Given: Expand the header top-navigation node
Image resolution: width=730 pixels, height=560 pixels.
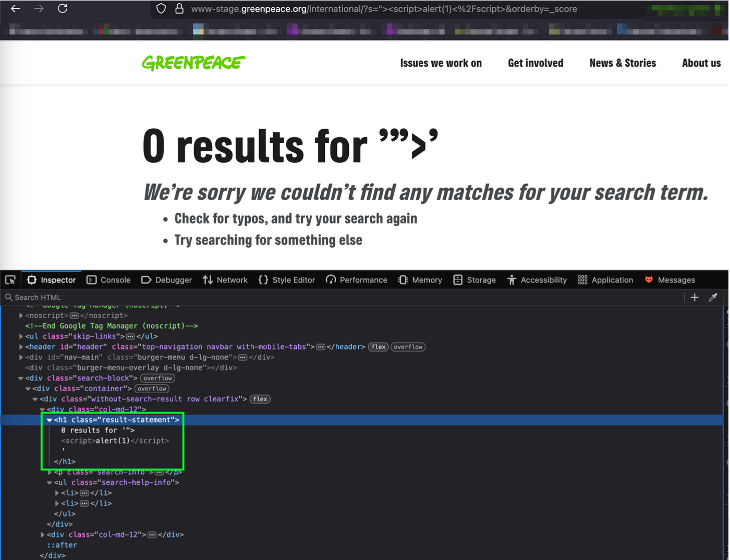Looking at the screenshot, I should 21,347.
